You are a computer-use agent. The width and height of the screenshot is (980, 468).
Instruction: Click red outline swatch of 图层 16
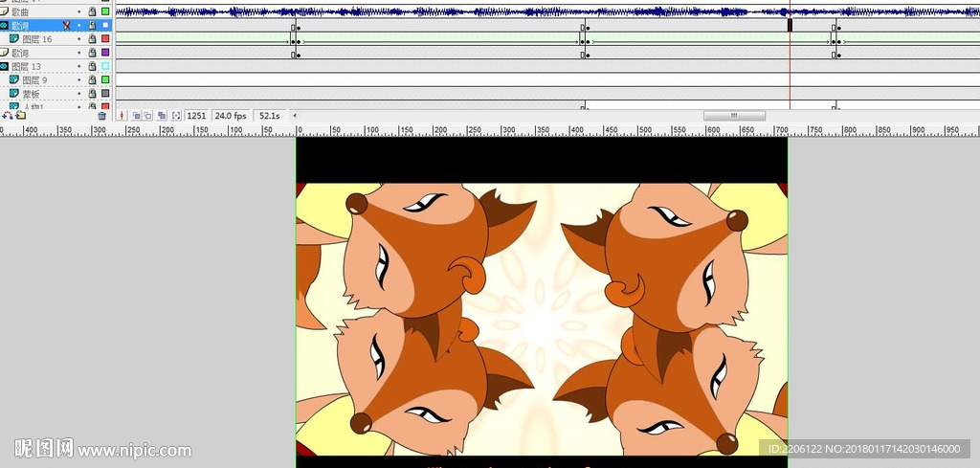(105, 38)
